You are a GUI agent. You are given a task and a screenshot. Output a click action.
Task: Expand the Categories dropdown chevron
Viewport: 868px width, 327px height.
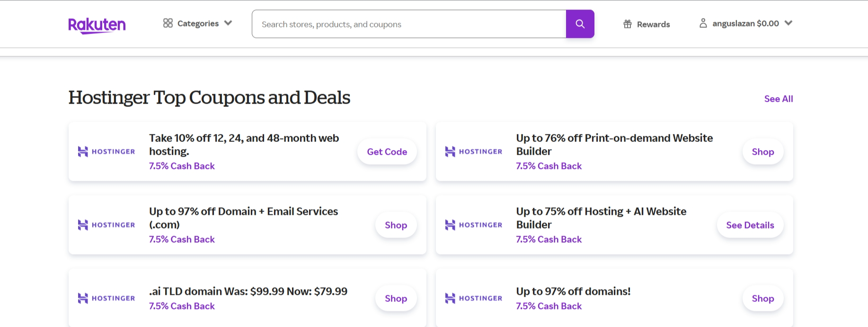(228, 23)
